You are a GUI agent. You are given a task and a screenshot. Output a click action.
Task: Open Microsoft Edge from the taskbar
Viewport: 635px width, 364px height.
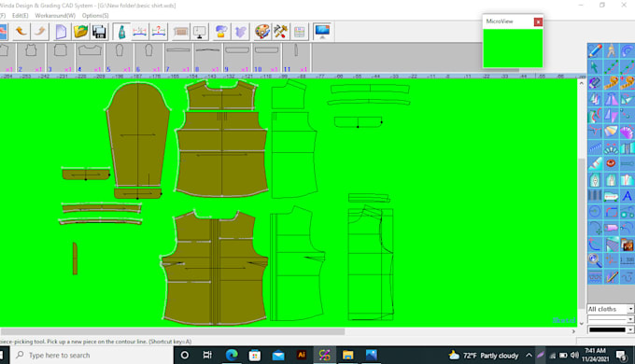(232, 355)
